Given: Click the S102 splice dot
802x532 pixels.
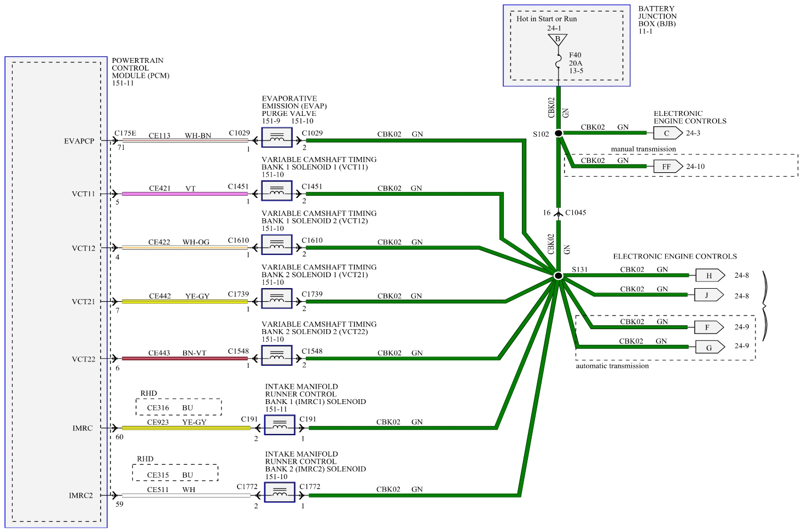Looking at the screenshot, I should (x=559, y=133).
